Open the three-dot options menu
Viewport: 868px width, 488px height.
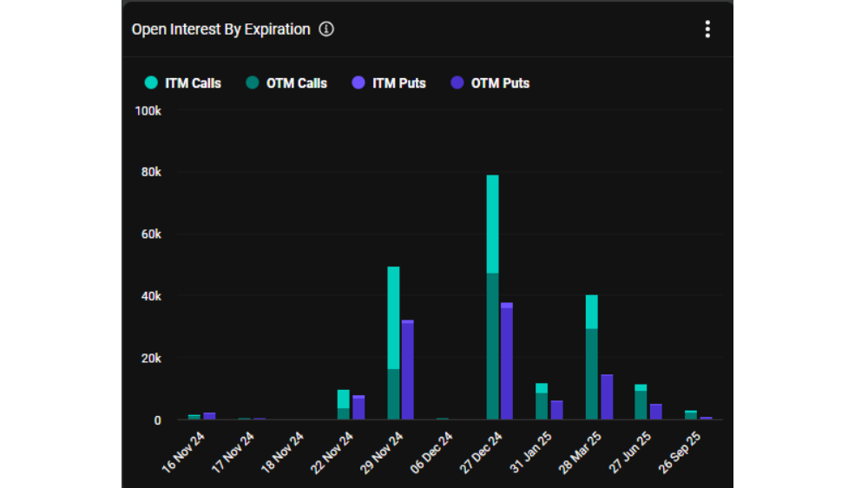click(707, 29)
